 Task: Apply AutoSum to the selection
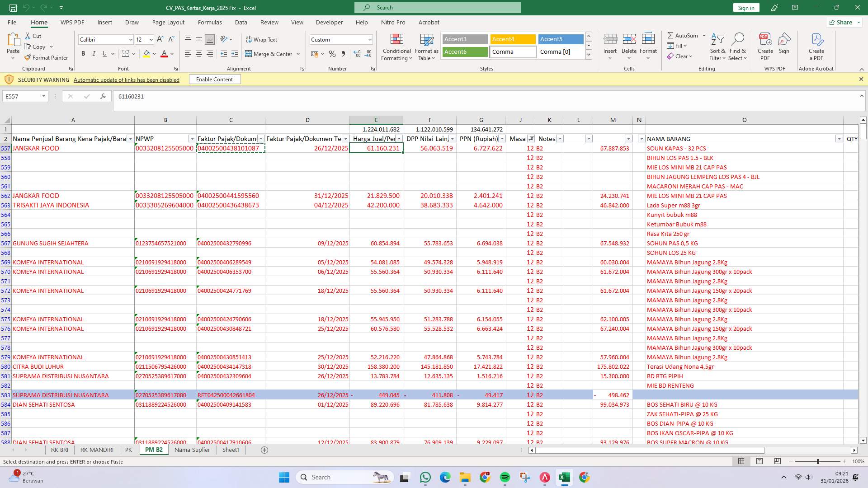pos(685,35)
